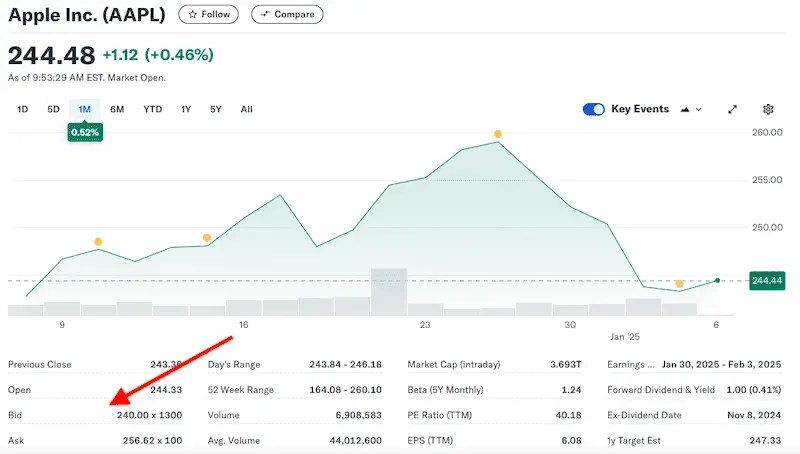Click the Ask value 256.62 x 100
The image size is (800, 454).
tap(153, 440)
